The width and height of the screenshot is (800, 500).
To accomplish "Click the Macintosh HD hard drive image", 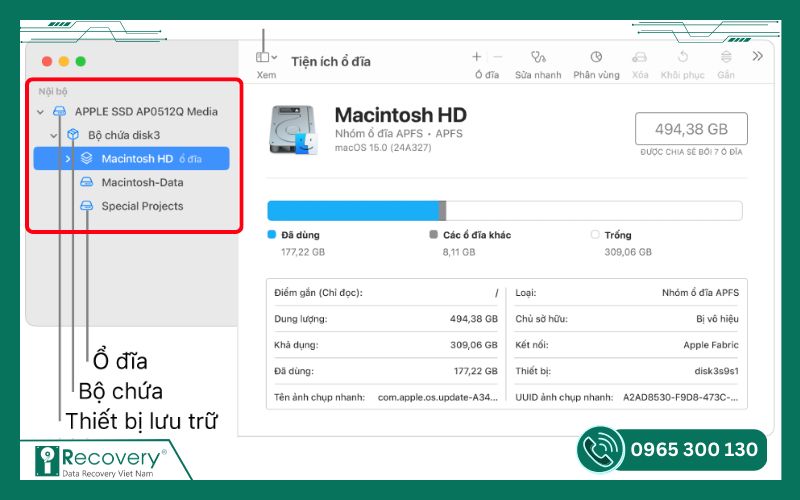I will click(293, 130).
